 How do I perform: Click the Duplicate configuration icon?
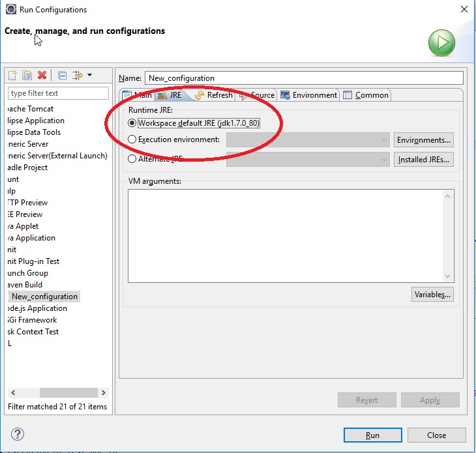tap(27, 75)
